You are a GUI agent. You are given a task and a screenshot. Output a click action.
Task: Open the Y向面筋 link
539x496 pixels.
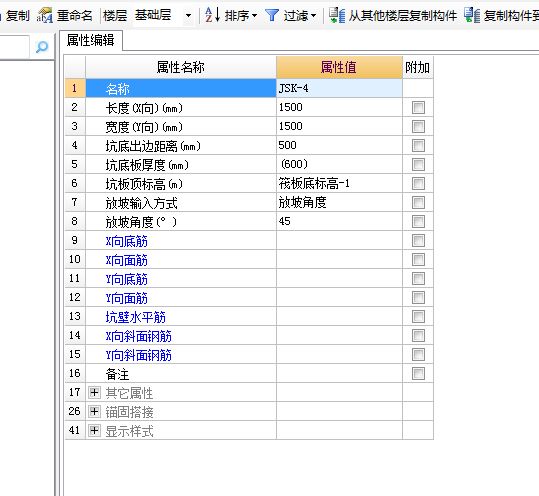click(126, 298)
